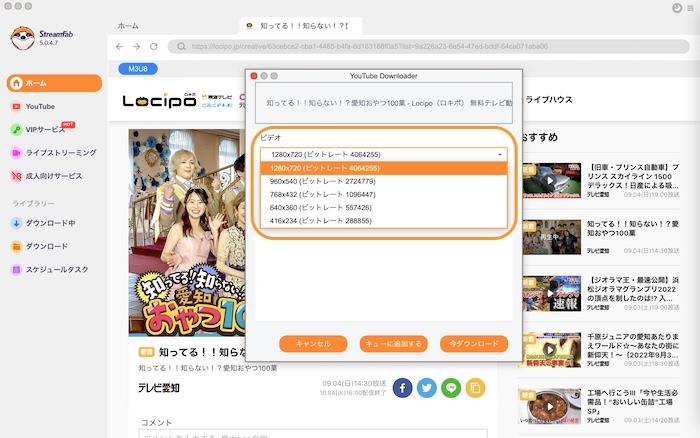Click the Locipo logo

[x=159, y=101]
